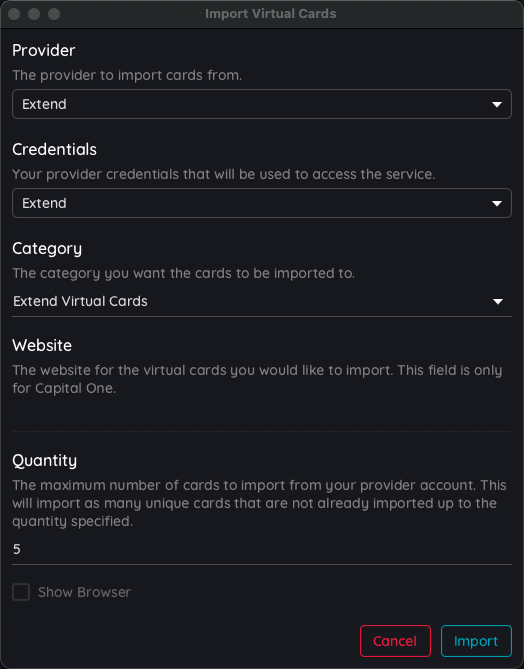Click the Import Virtual Cards title text
524x669 pixels.
coord(271,14)
